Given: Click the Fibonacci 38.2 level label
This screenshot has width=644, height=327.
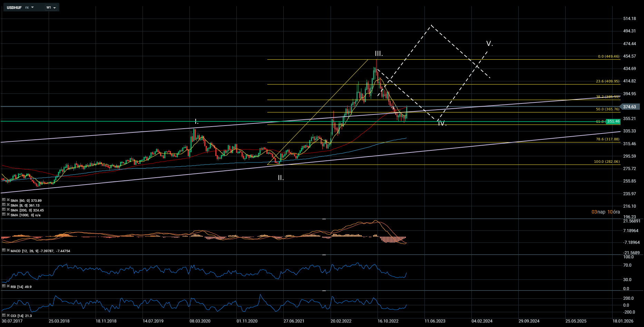Looking at the screenshot, I should coord(608,97).
